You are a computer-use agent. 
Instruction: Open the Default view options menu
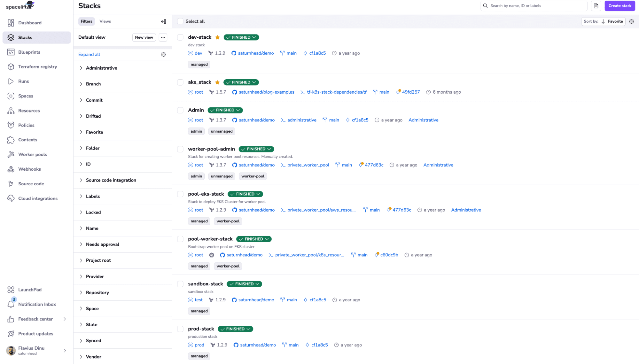click(163, 37)
